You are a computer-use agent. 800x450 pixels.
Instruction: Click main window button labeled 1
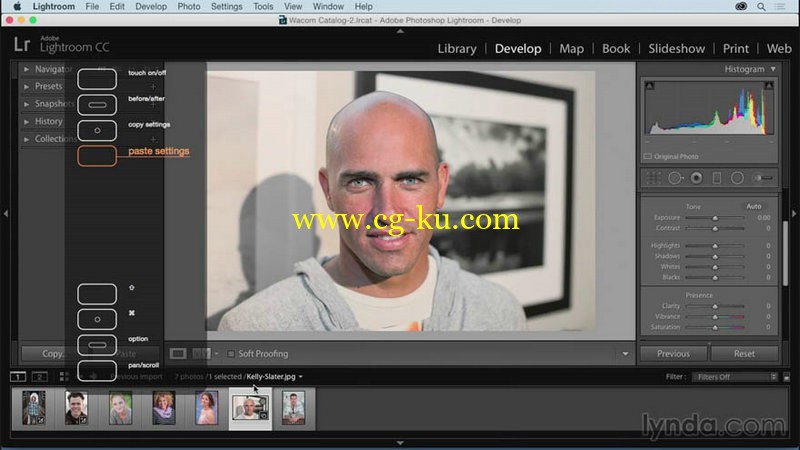coord(18,377)
